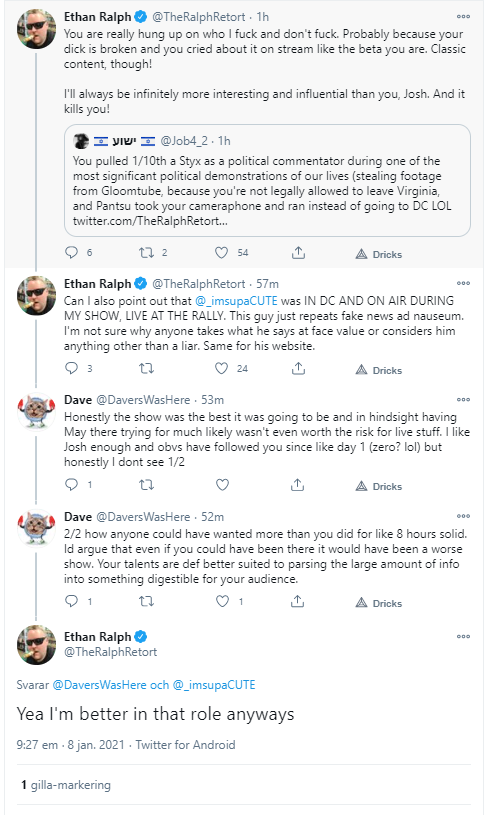The image size is (485, 815).
Task: Retweet the first tweet with 2 retweets
Action: [x=146, y=253]
